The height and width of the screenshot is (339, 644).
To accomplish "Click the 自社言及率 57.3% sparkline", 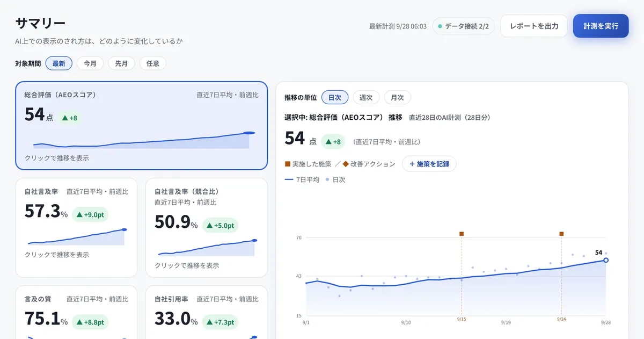I will [77, 237].
